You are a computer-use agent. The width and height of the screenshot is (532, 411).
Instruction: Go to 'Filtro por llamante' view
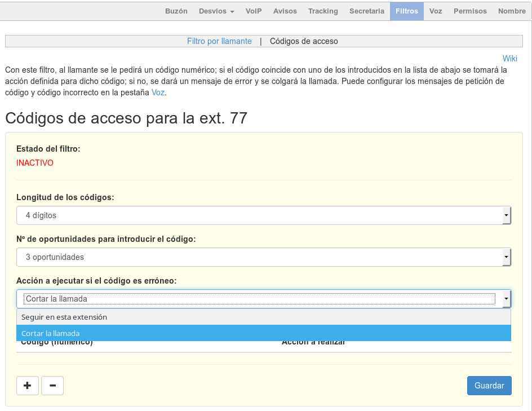[219, 41]
